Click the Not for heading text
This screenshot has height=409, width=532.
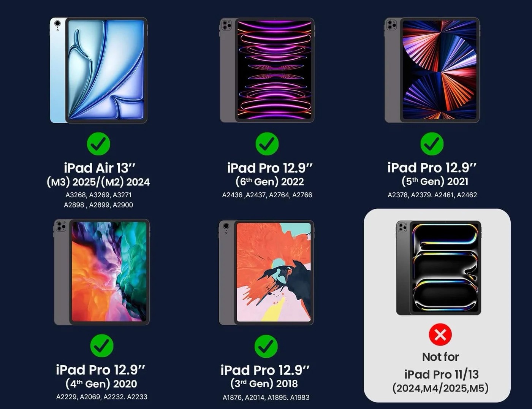[440, 357]
